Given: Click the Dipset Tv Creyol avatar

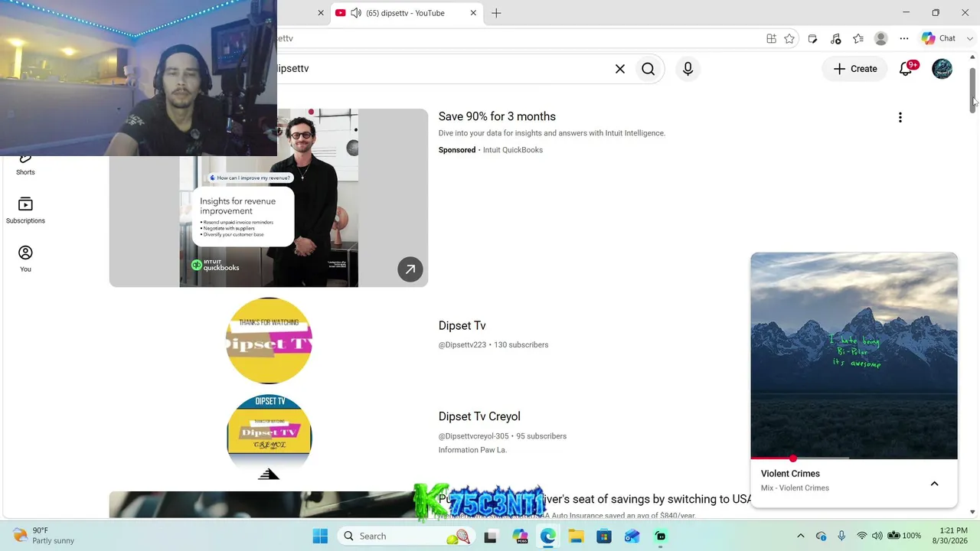Looking at the screenshot, I should point(269,437).
